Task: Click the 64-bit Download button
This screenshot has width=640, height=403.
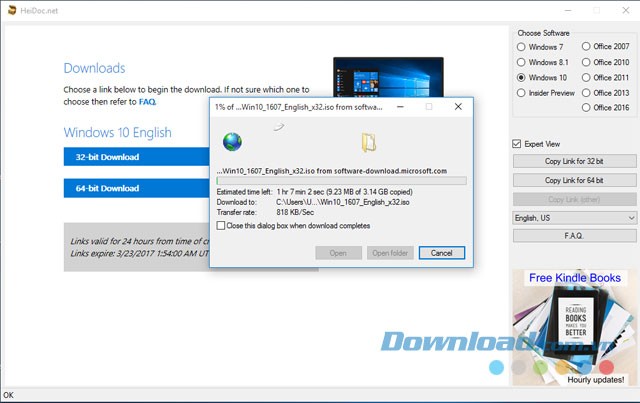Action: [137, 188]
